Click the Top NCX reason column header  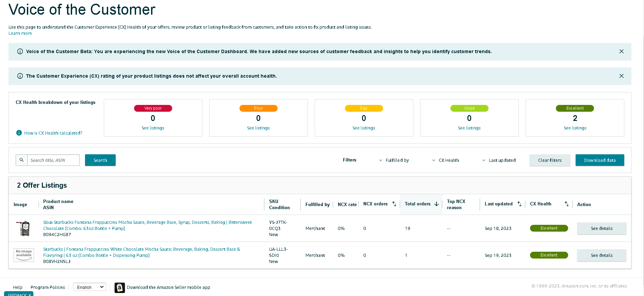(x=456, y=204)
